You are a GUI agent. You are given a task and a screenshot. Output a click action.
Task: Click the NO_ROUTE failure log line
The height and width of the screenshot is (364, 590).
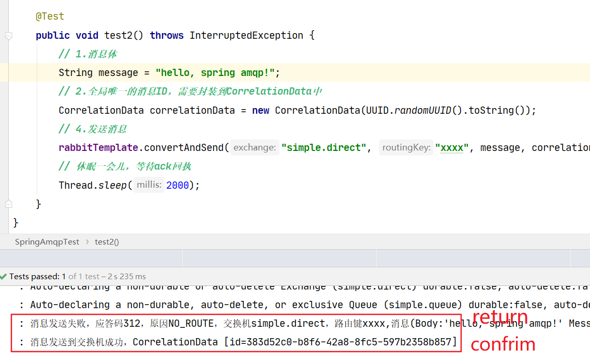click(304, 324)
